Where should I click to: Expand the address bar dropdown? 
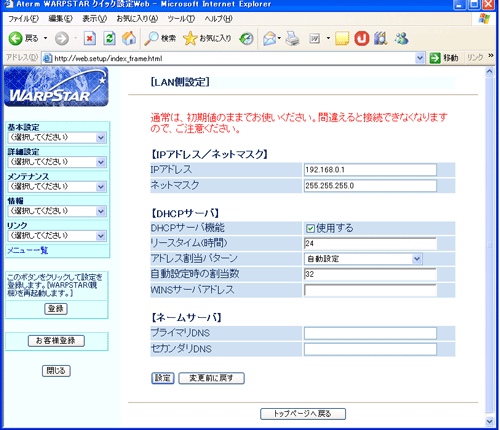[420, 58]
